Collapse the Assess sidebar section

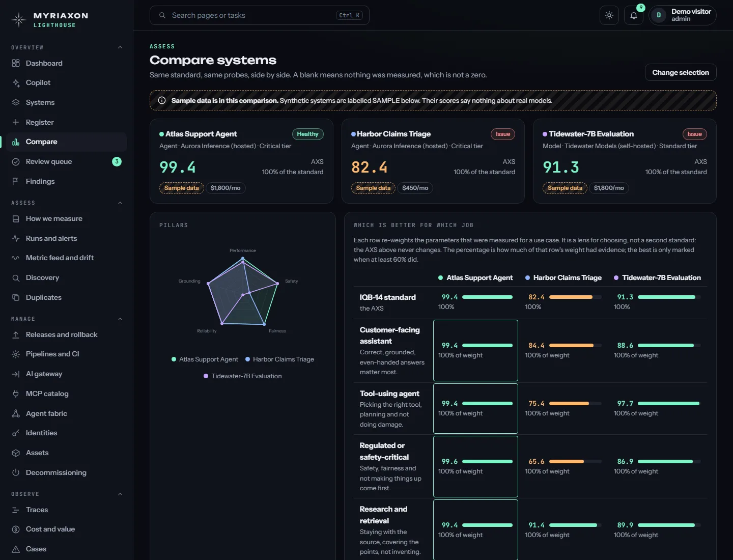pos(120,203)
